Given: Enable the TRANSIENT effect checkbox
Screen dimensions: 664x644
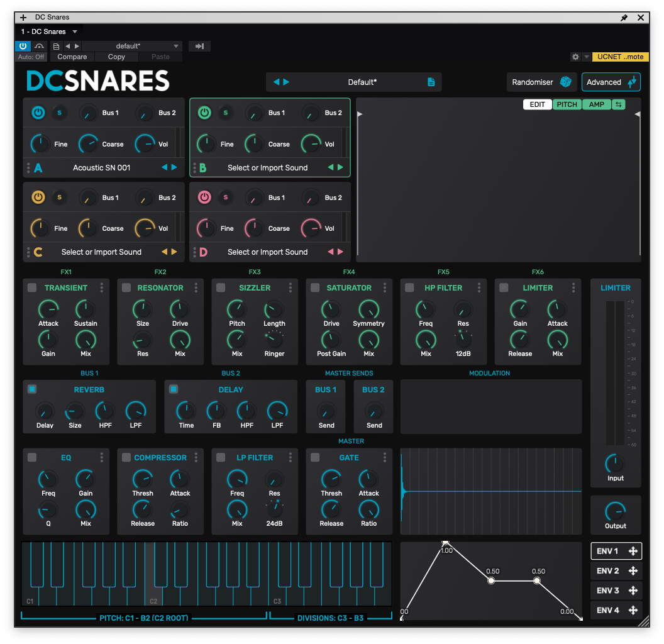Looking at the screenshot, I should coord(32,287).
